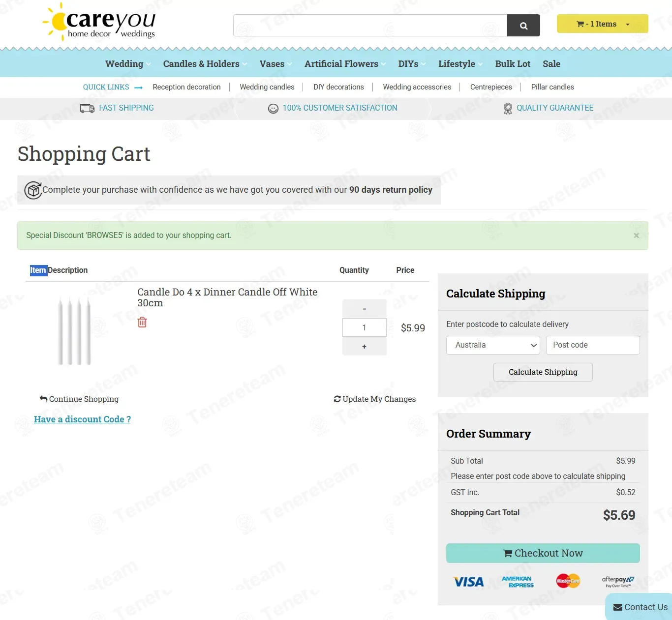Screen dimensions: 672x620
Task: Expand Artificial Flowers menu
Action: tap(345, 64)
